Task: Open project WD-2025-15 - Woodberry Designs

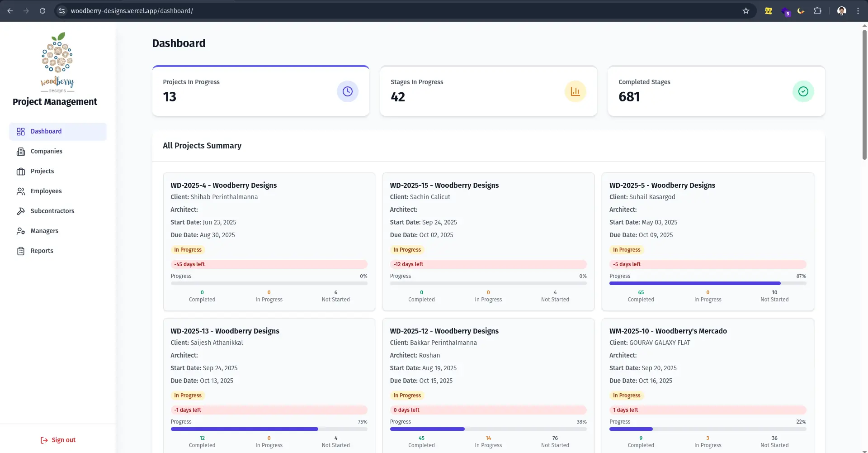Action: pyautogui.click(x=444, y=185)
